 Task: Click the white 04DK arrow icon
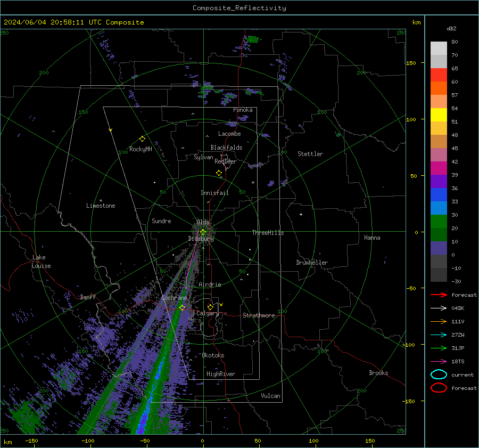click(x=439, y=308)
